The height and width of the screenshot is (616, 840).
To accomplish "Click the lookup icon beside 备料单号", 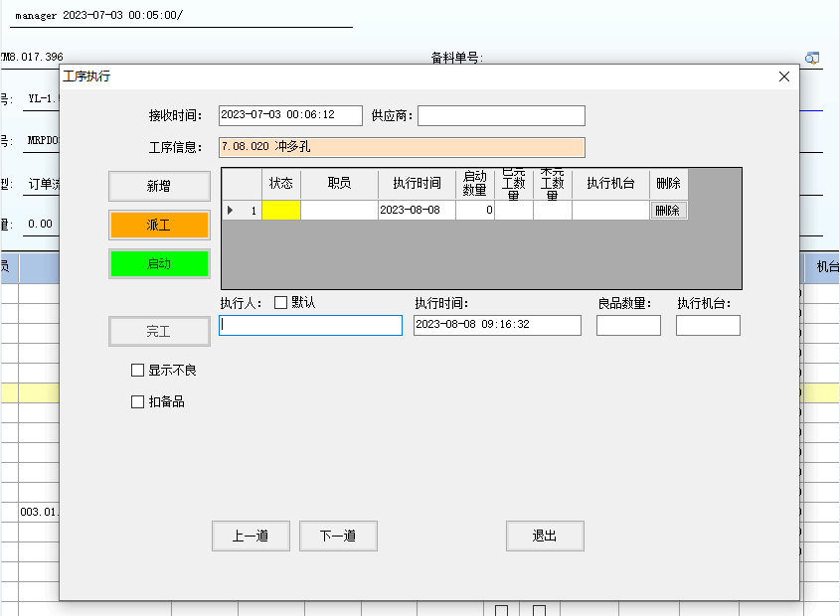I will [x=812, y=58].
